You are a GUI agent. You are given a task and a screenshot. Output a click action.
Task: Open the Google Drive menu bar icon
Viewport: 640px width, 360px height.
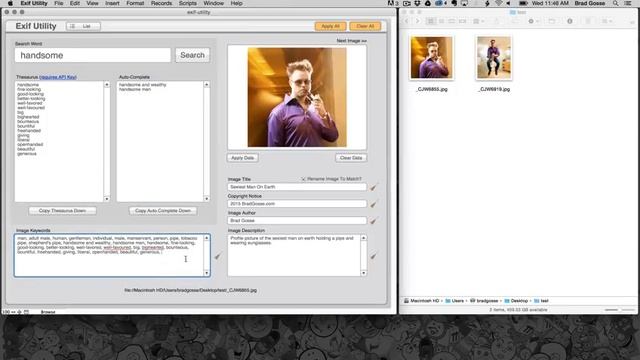pyautogui.click(x=427, y=3)
